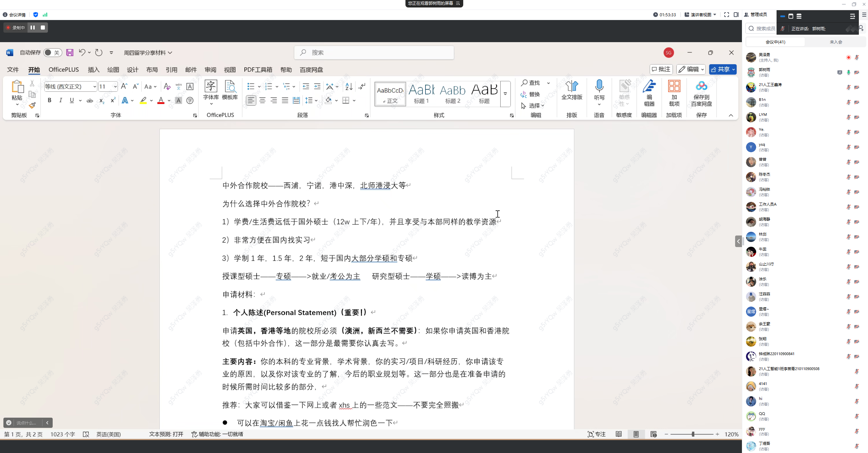Viewport: 868px width, 453px height.
Task: Click the Format Painter brush icon
Action: coord(32,105)
